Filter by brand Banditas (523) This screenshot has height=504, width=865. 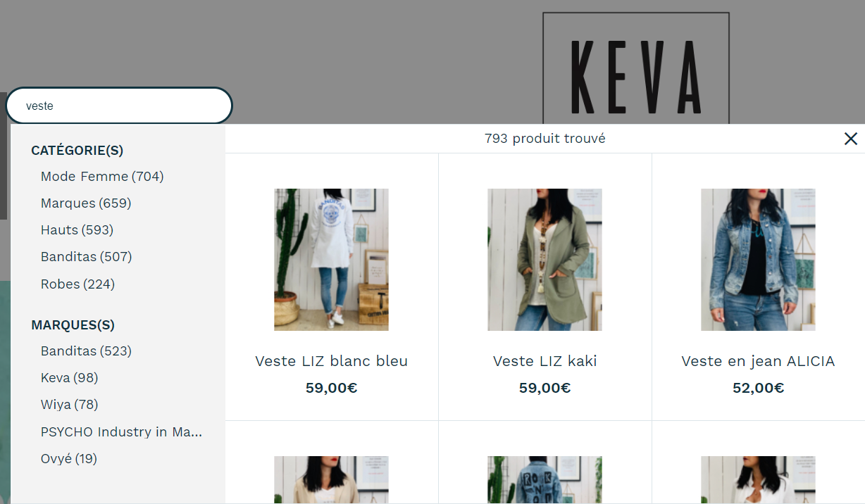(x=86, y=351)
